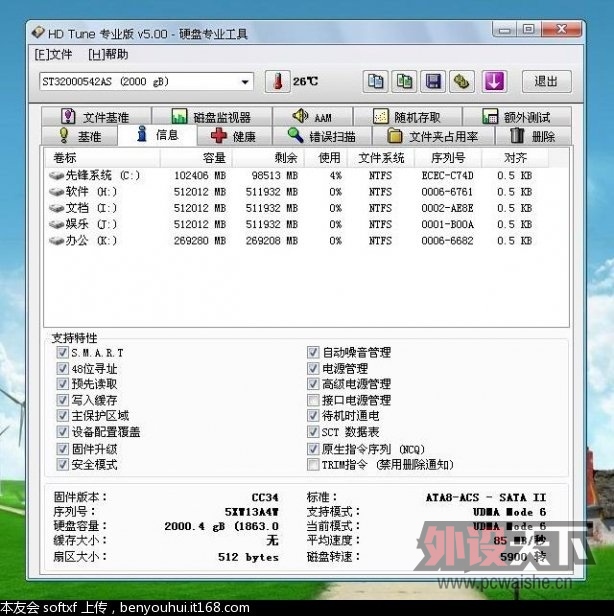Click the floppy disk save icon
This screenshot has width=614, height=616.
coord(433,82)
